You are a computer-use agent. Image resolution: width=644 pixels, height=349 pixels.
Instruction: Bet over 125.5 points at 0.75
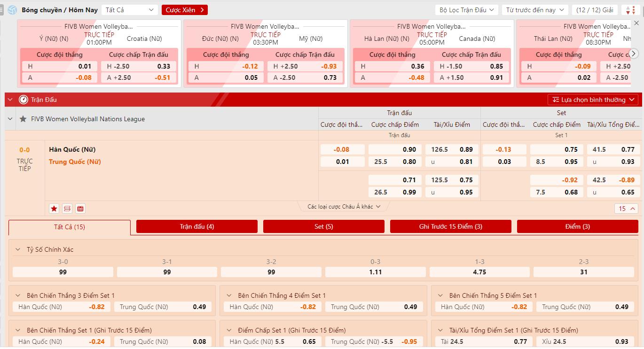(452, 180)
